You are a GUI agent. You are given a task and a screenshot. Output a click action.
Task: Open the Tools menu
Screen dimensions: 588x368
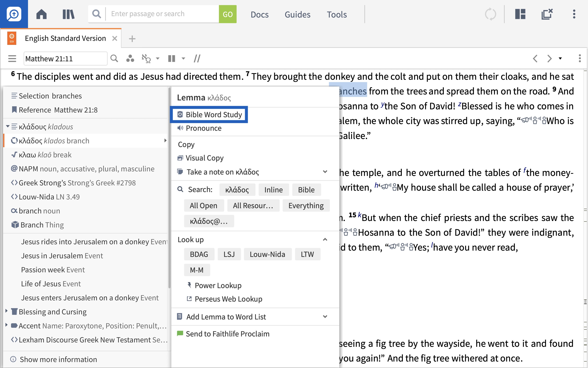click(337, 14)
